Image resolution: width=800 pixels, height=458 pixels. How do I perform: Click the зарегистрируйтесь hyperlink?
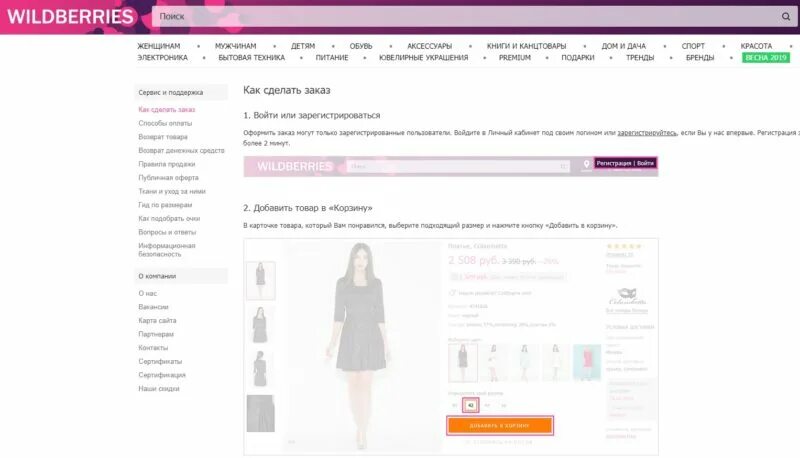click(647, 133)
